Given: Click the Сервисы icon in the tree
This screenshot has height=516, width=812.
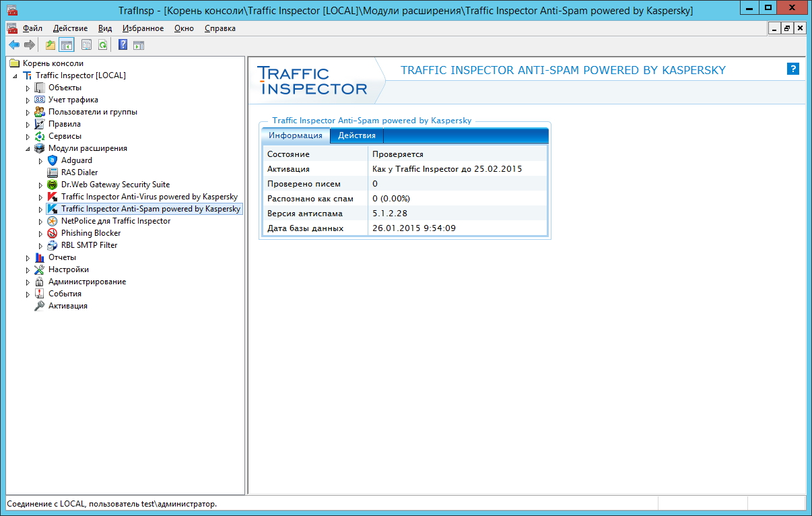Looking at the screenshot, I should [40, 136].
